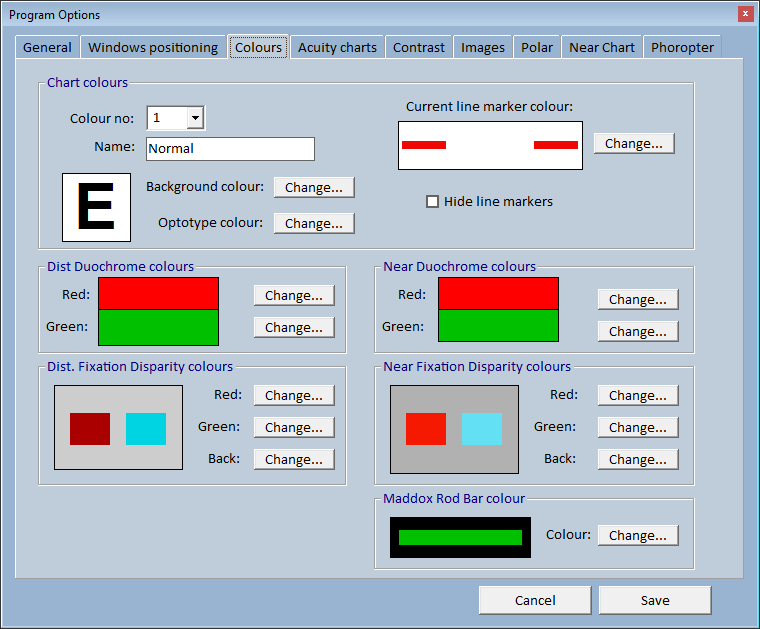Click the dark red square in Dist Fixation preview
Image resolution: width=760 pixels, height=629 pixels.
(x=90, y=429)
